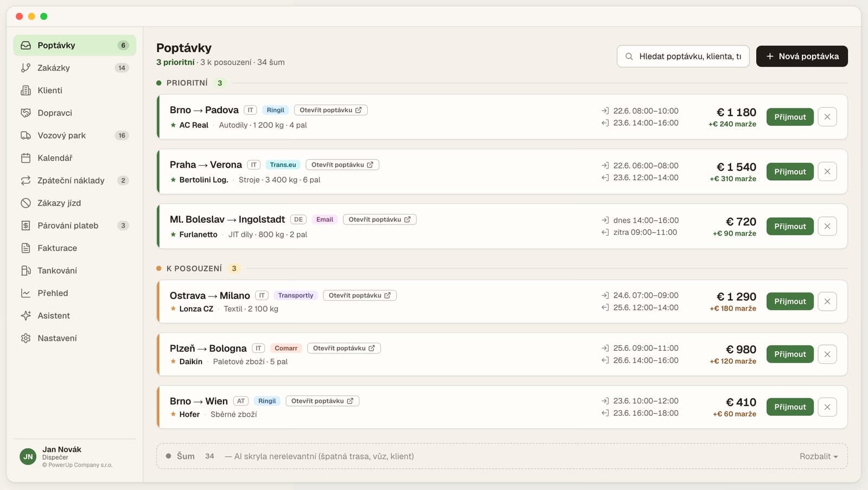This screenshot has height=490, width=868.
Task: Reject the Brno → Wien request
Action: coord(827,407)
